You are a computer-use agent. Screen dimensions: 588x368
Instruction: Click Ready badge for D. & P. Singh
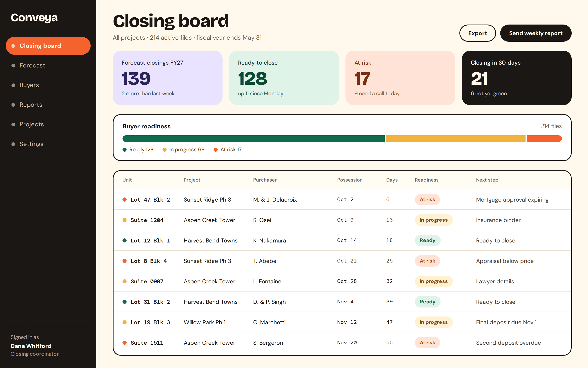[x=428, y=302]
